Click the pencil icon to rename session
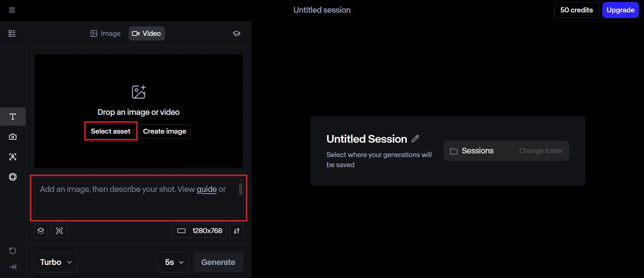Viewport: 644px width, 278px height. 415,139
